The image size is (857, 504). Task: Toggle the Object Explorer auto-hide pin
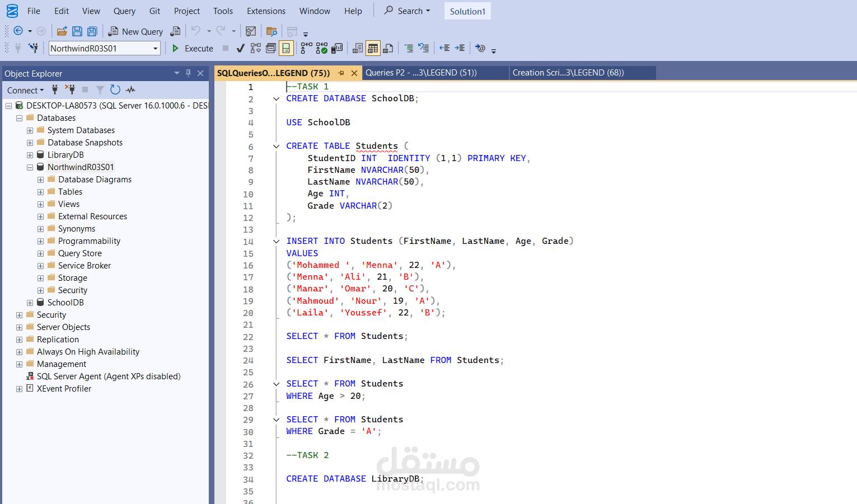(188, 73)
